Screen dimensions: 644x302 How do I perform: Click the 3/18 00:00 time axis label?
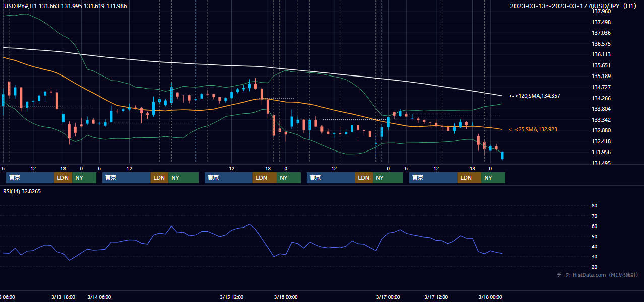(x=490, y=297)
